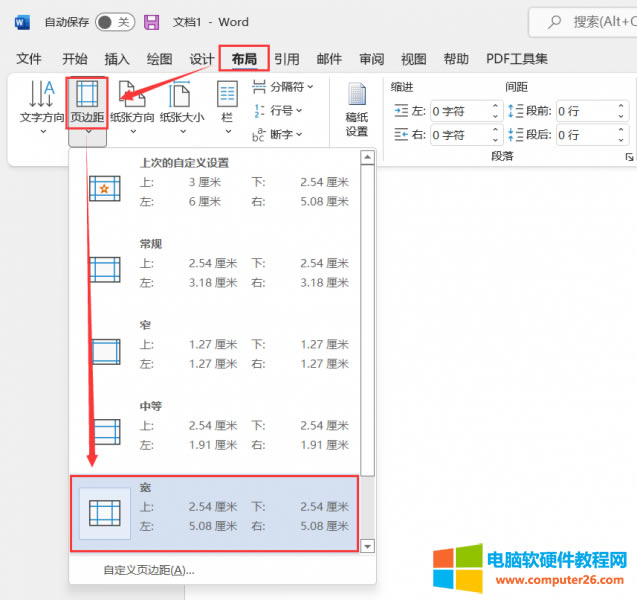The height and width of the screenshot is (600, 637).
Task: Open Paragraph (段落) dialog launcher
Action: pyautogui.click(x=629, y=158)
